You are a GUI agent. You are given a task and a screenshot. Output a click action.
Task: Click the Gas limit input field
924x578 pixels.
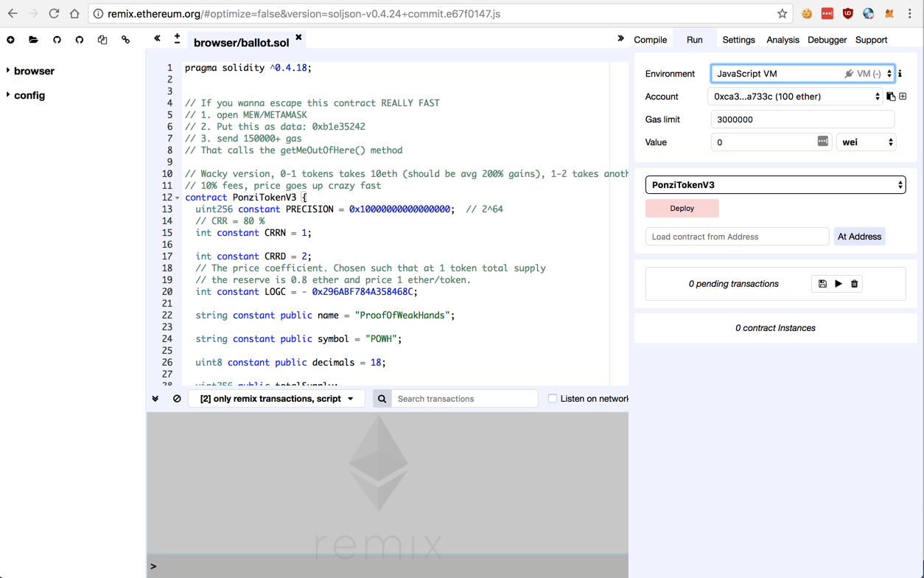802,119
